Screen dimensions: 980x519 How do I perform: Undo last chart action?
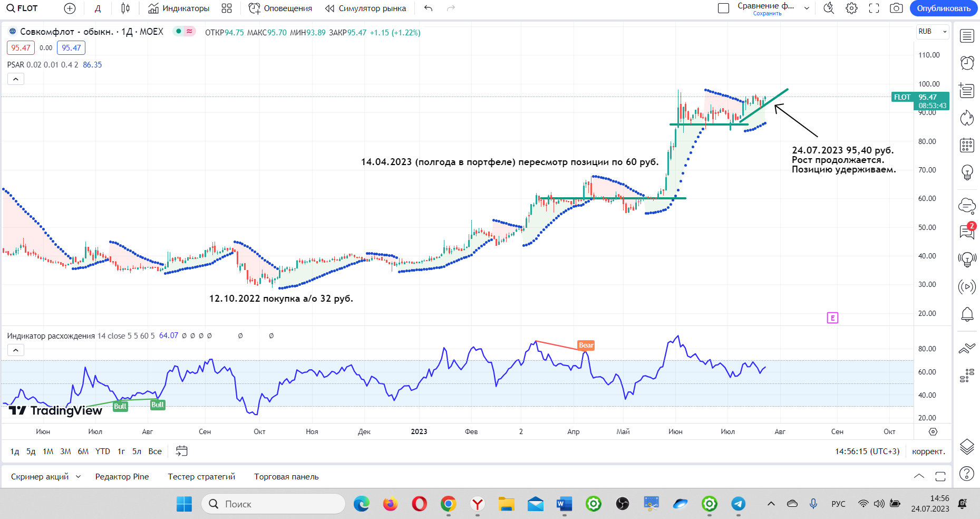[x=428, y=8]
